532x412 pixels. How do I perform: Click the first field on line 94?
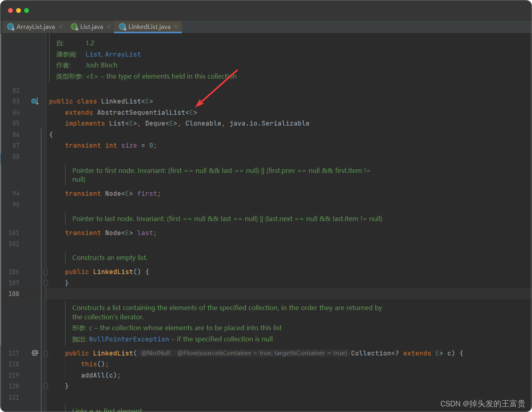point(147,193)
